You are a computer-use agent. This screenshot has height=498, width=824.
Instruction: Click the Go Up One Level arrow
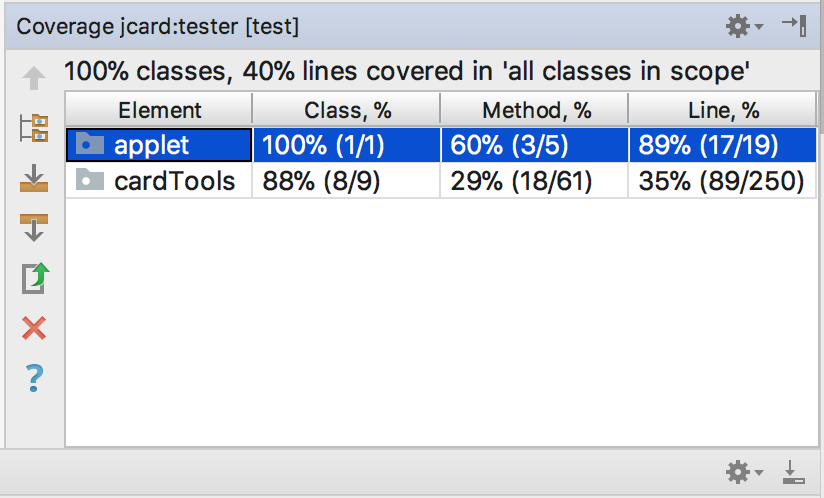pyautogui.click(x=34, y=79)
